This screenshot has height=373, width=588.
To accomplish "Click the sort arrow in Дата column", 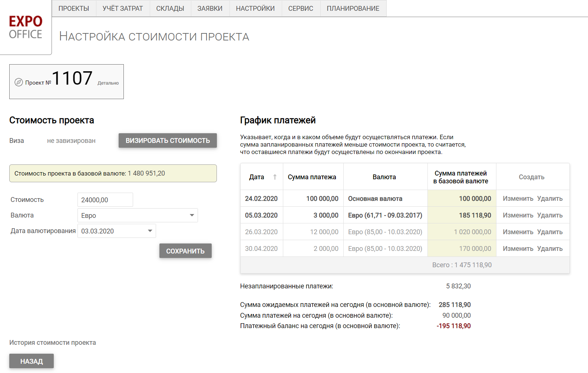I will pos(275,177).
